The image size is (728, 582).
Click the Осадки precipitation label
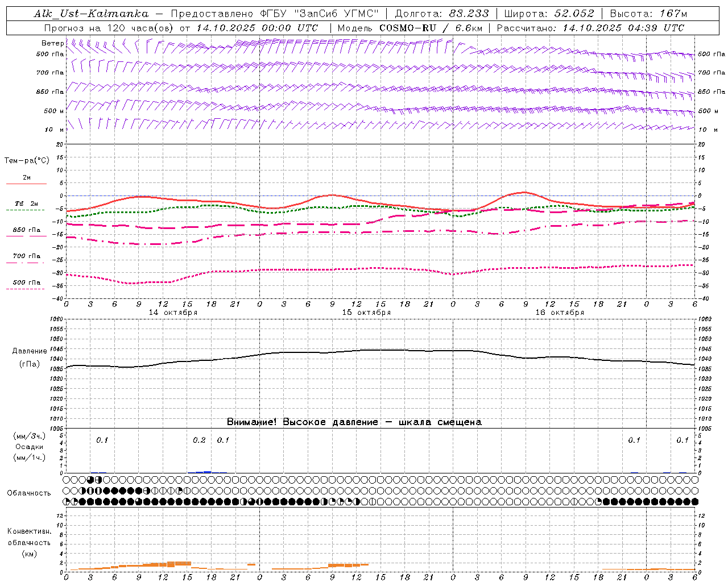pyautogui.click(x=30, y=447)
